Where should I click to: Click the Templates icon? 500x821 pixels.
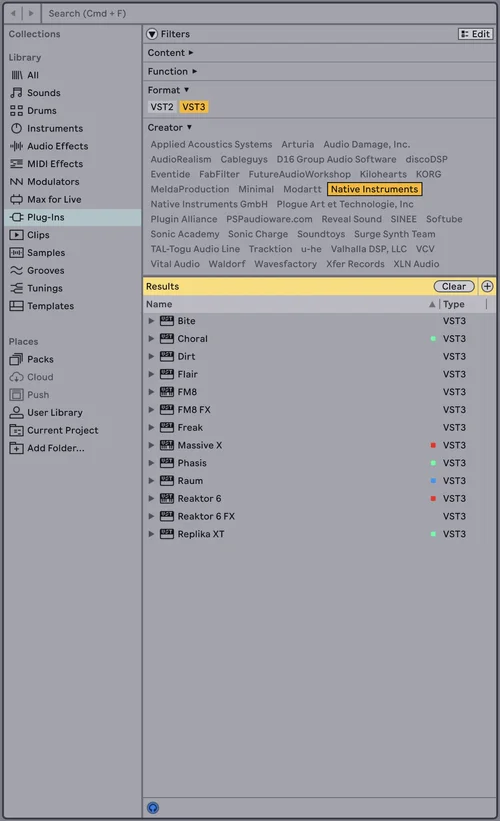(17, 306)
